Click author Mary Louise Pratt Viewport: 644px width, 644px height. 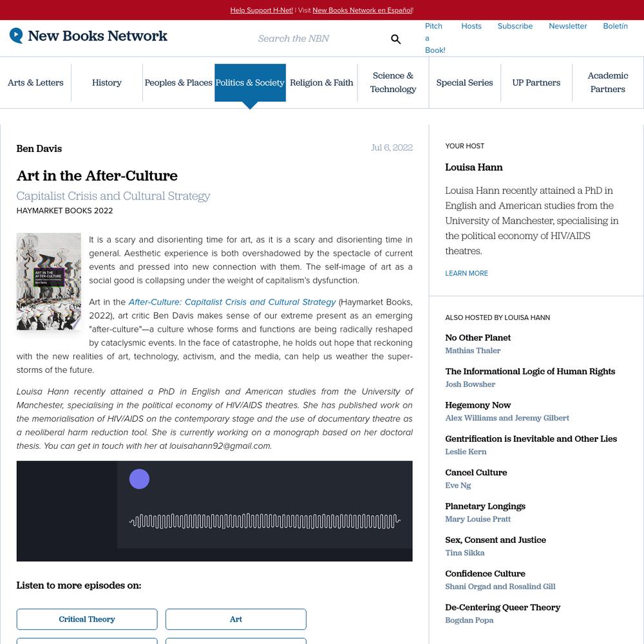[478, 518]
